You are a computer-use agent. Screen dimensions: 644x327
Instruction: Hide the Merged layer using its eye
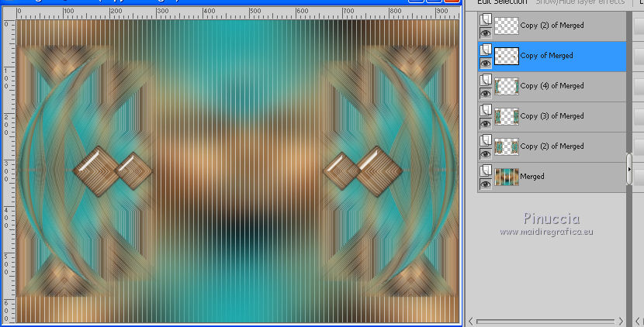(486, 184)
